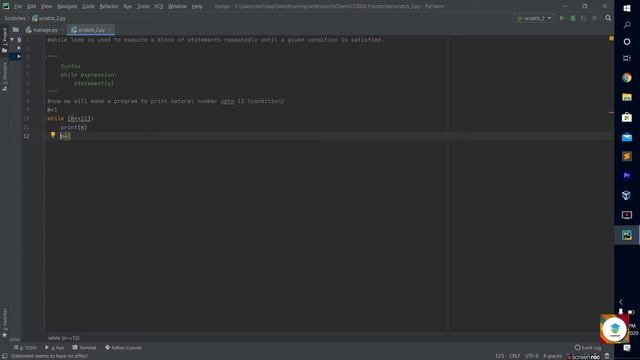Open the VCS menu
This screenshot has width=640, height=360.
(158, 7)
